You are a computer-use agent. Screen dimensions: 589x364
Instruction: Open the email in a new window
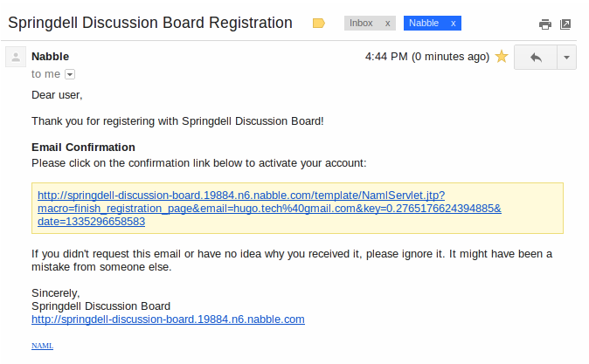(565, 24)
